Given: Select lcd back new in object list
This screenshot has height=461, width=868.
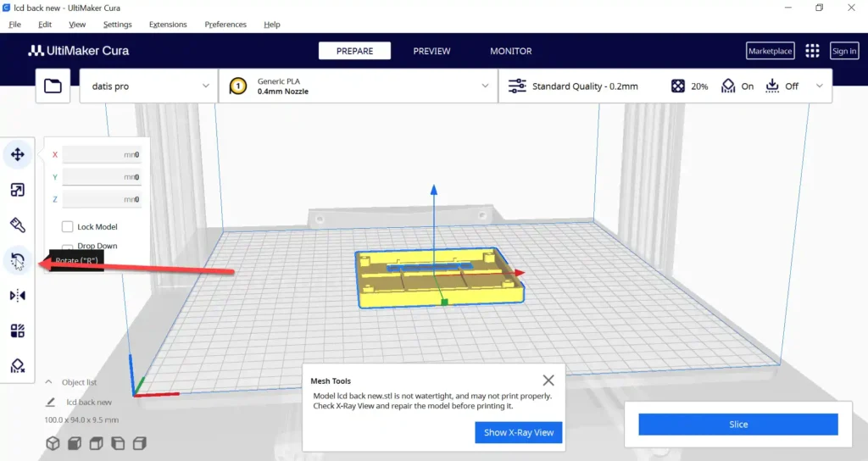Looking at the screenshot, I should point(89,403).
